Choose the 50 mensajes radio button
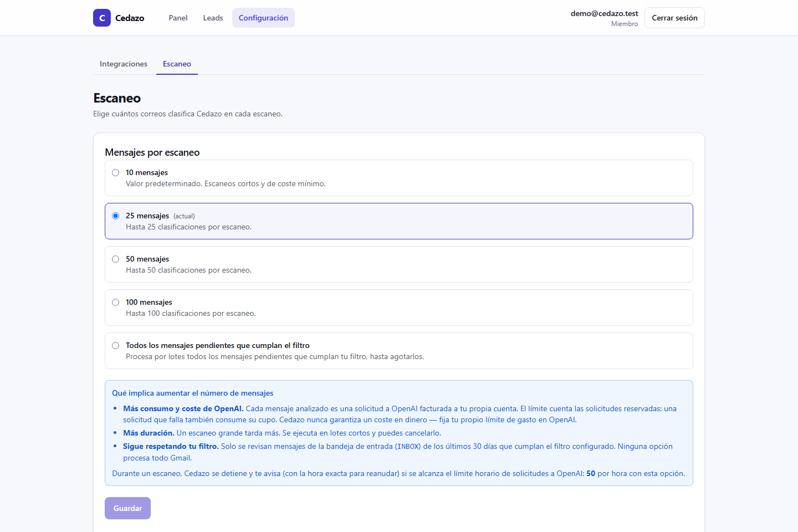Viewport: 798px width, 532px height. pyautogui.click(x=115, y=259)
